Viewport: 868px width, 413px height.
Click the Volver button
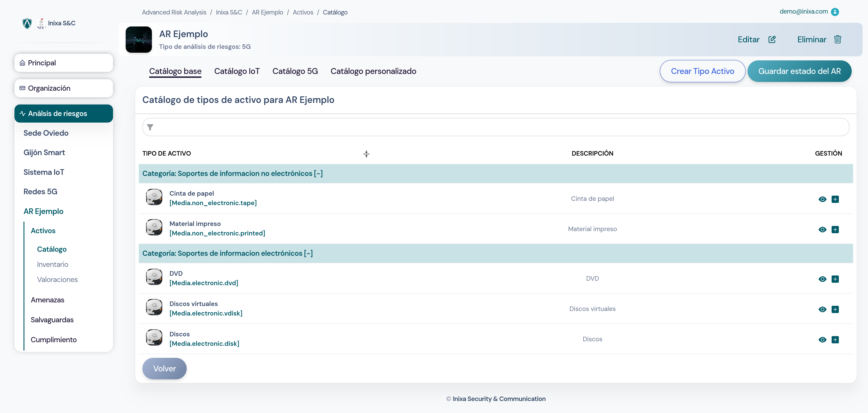(x=164, y=368)
